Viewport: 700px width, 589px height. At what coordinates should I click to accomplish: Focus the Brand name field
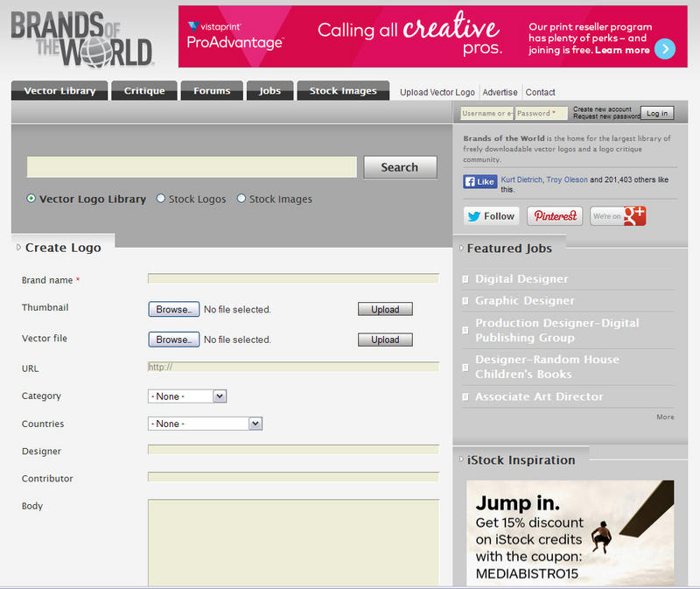[x=293, y=278]
